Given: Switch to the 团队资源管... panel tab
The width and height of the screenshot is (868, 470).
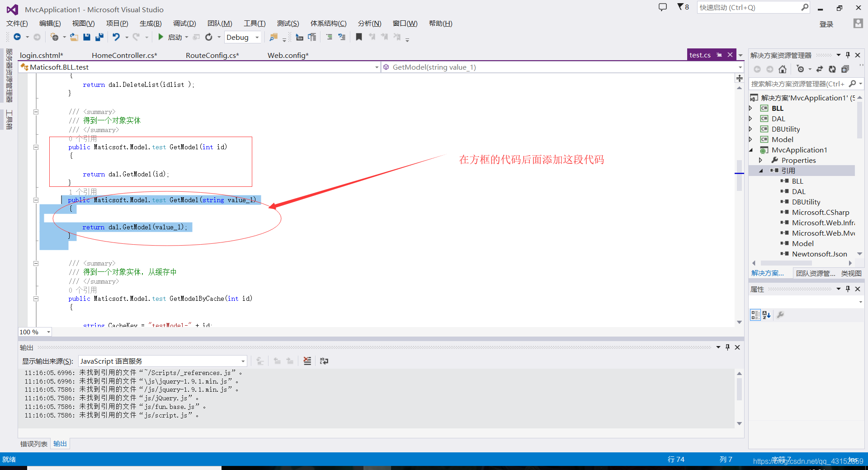Looking at the screenshot, I should 816,273.
